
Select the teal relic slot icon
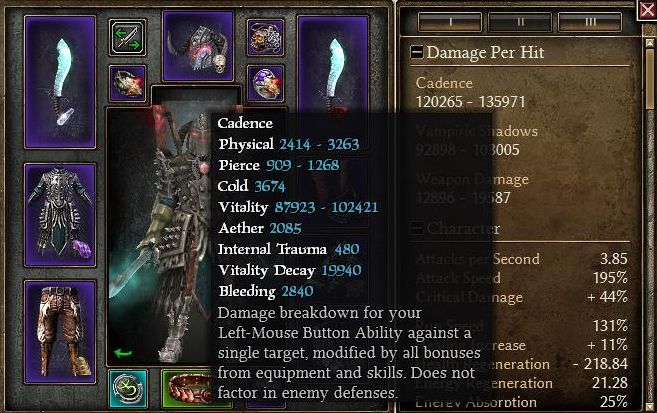[128, 389]
